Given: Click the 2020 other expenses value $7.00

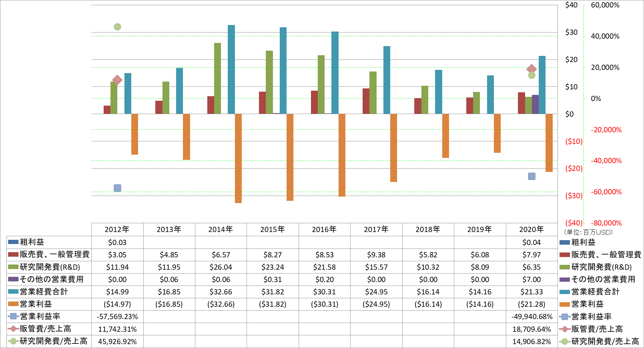Looking at the screenshot, I should coord(532,279).
